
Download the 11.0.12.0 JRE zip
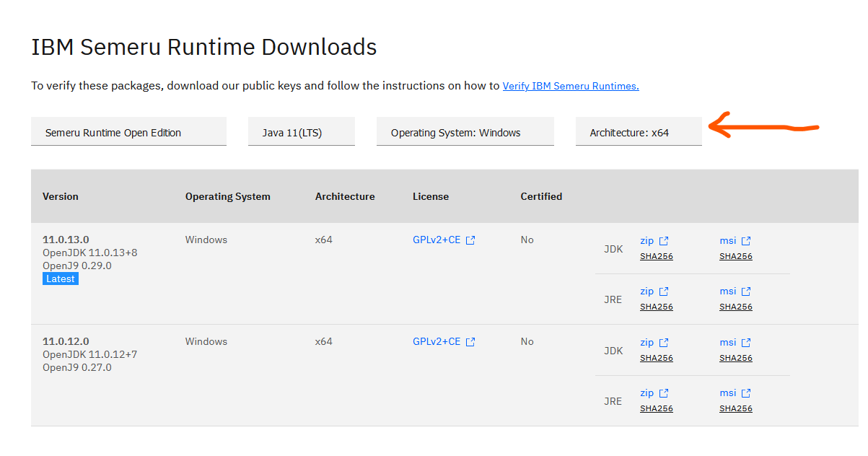pos(646,393)
